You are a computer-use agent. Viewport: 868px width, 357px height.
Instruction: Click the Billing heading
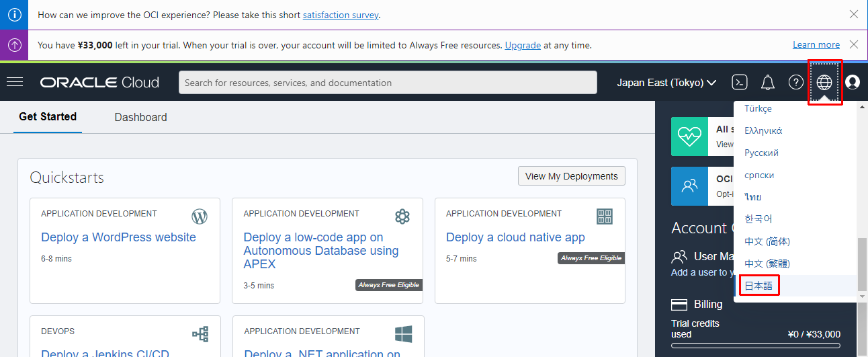pos(708,305)
